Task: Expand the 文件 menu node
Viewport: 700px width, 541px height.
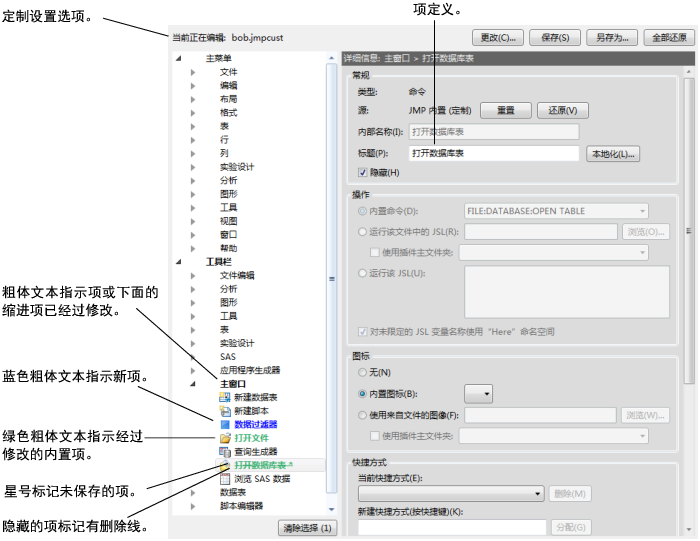Action: pos(193,72)
